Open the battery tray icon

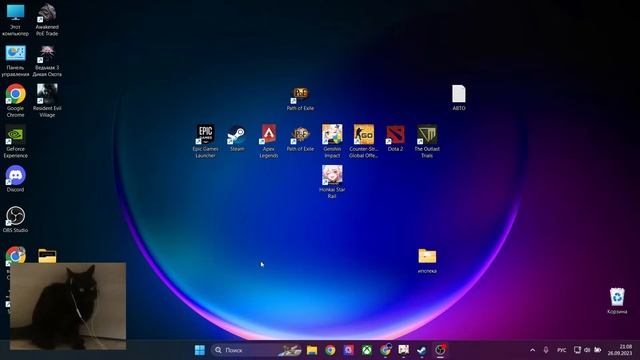tap(598, 350)
